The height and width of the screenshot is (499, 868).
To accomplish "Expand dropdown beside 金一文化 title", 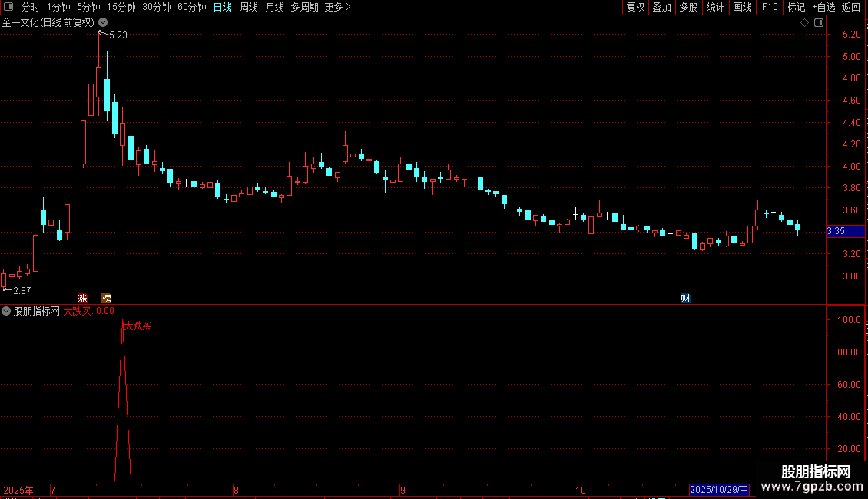I will pos(103,23).
